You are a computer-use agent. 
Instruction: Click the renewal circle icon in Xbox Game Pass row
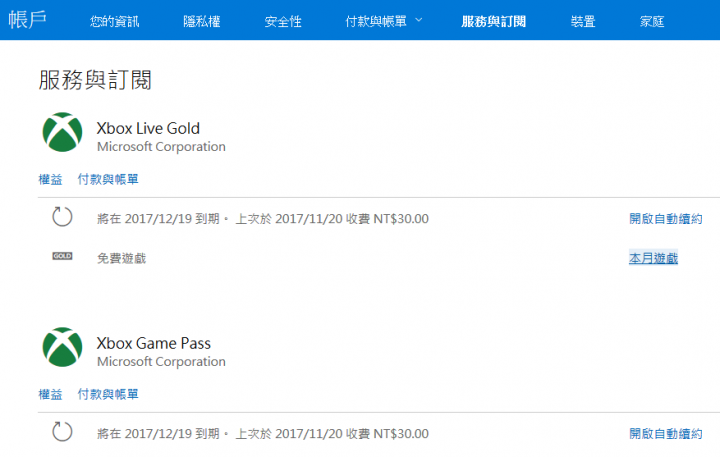pyautogui.click(x=62, y=432)
